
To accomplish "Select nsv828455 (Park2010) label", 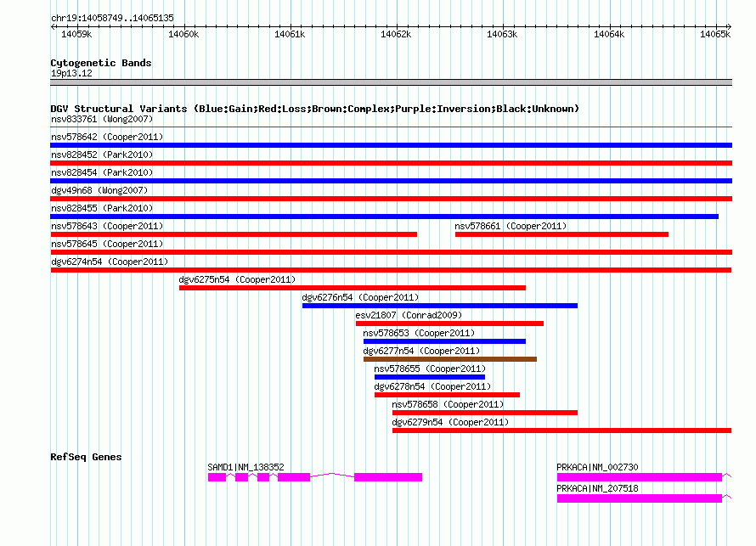I will coord(102,208).
